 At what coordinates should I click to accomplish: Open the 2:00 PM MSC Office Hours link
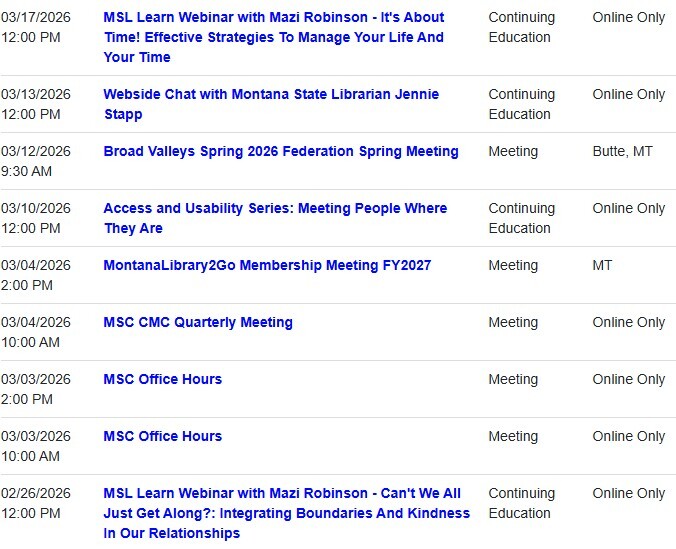(162, 379)
